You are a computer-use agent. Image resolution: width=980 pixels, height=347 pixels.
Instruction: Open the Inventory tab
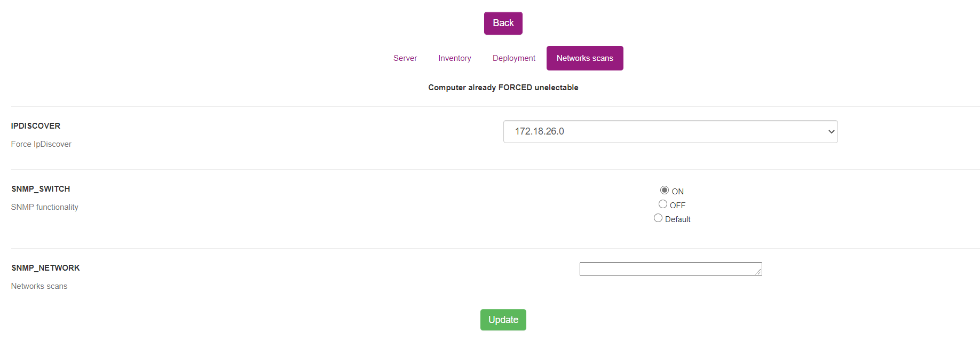point(454,58)
